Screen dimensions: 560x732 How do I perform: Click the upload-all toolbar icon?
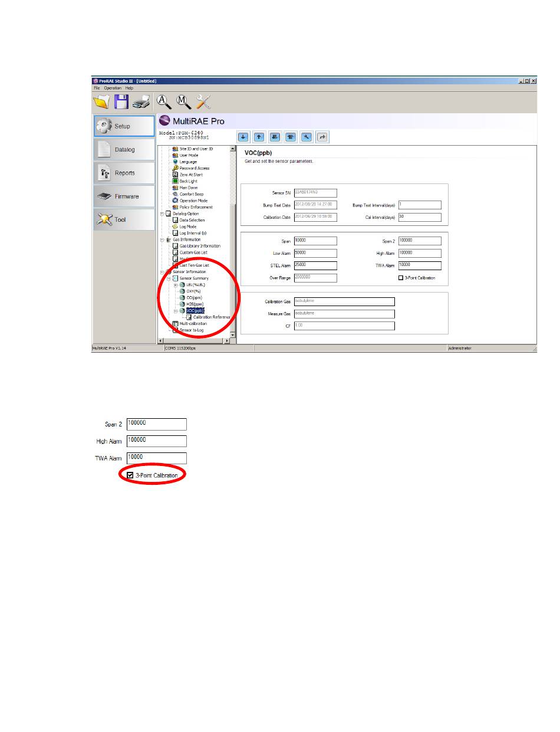tap(291, 137)
